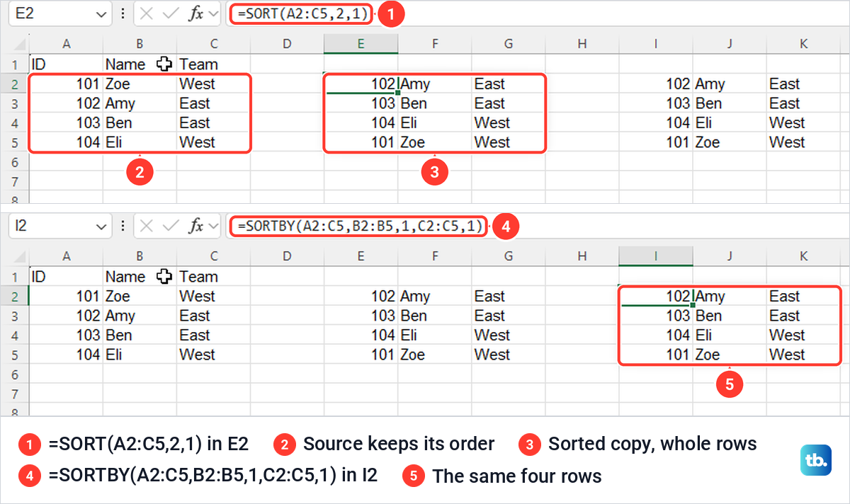This screenshot has width=850, height=504.
Task: Select column G header in lower sheet
Action: [x=508, y=256]
